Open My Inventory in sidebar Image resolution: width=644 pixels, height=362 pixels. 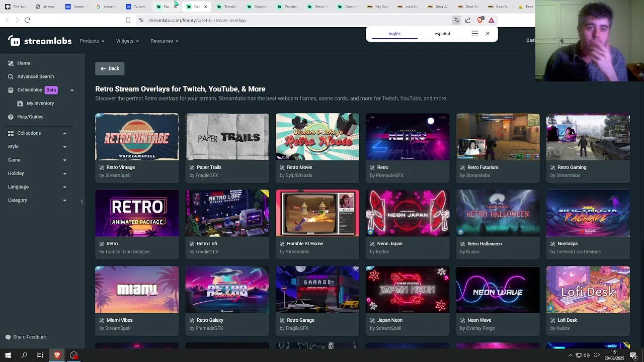[40, 103]
